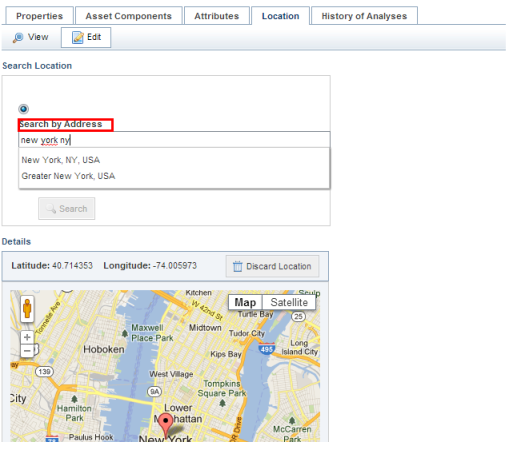Switch to History of Analyses tab
This screenshot has width=509, height=450.
(x=364, y=16)
